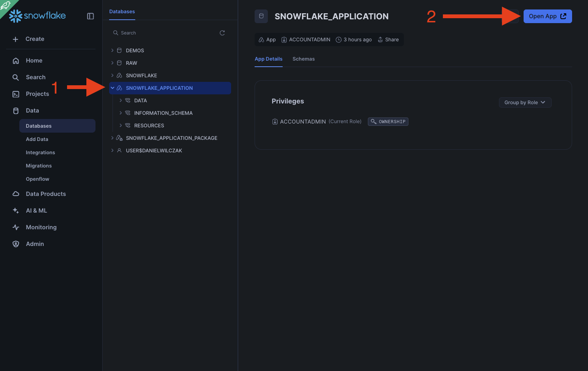Screen dimensions: 588x371
Task: Open Openflow in sidebar
Action: (x=38, y=179)
